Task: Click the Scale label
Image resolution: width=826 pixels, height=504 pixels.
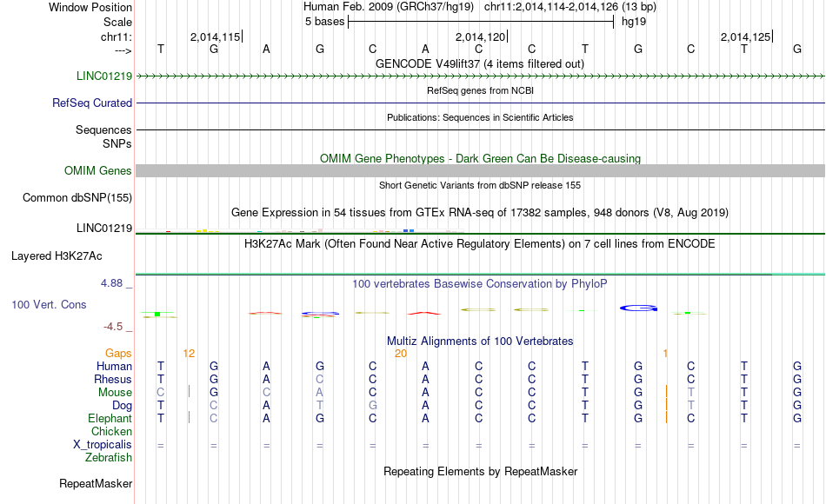Action: point(118,22)
